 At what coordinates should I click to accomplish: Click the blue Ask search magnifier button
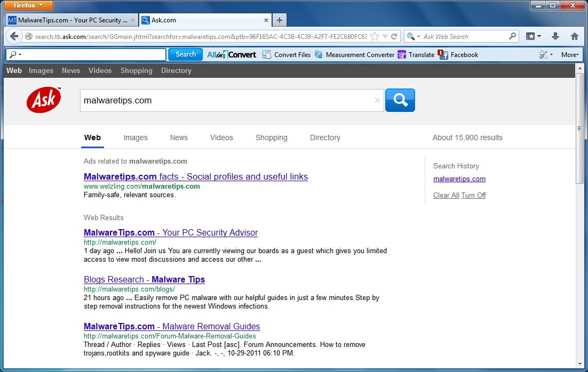coord(400,100)
